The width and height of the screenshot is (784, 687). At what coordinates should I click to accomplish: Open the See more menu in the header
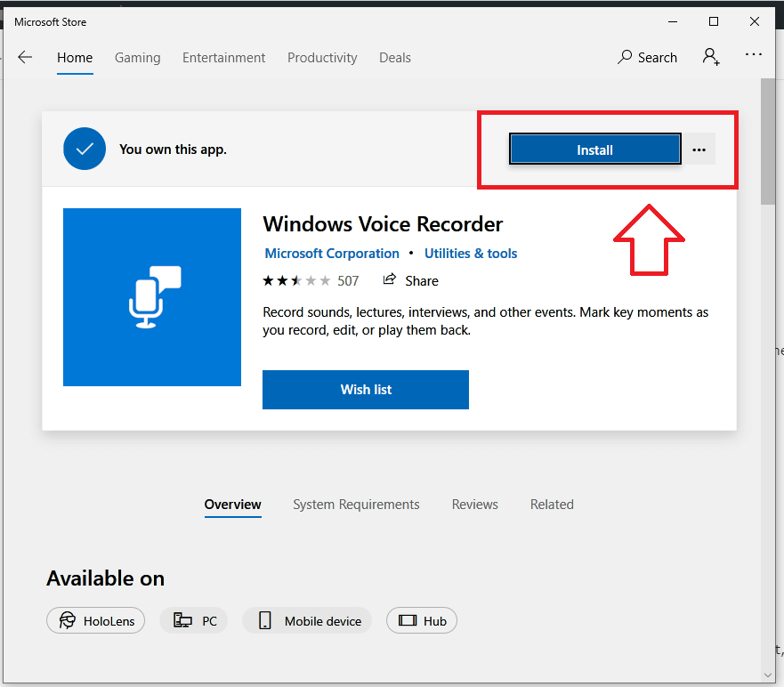tap(753, 54)
